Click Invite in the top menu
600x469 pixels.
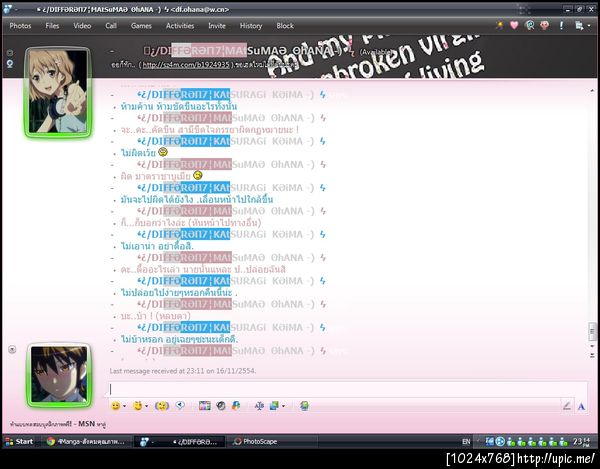pyautogui.click(x=217, y=26)
